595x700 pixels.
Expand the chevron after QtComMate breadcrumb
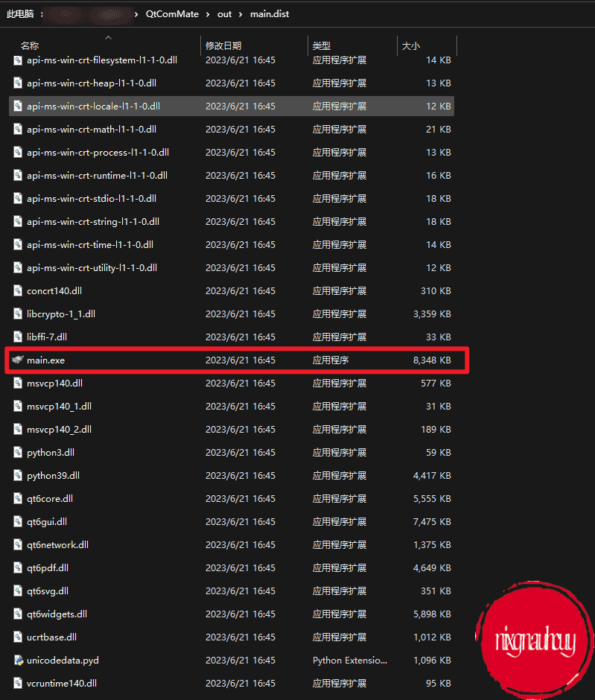208,14
